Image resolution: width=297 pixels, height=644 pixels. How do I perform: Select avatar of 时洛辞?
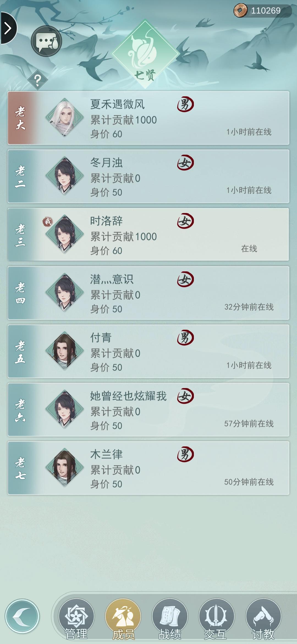(65, 234)
